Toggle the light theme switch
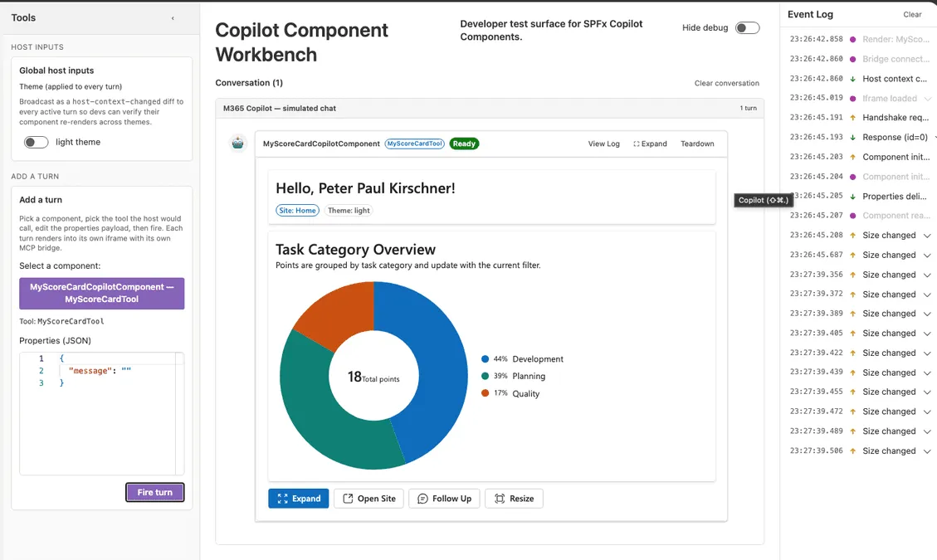Screen dimensions: 937x560 36,142
